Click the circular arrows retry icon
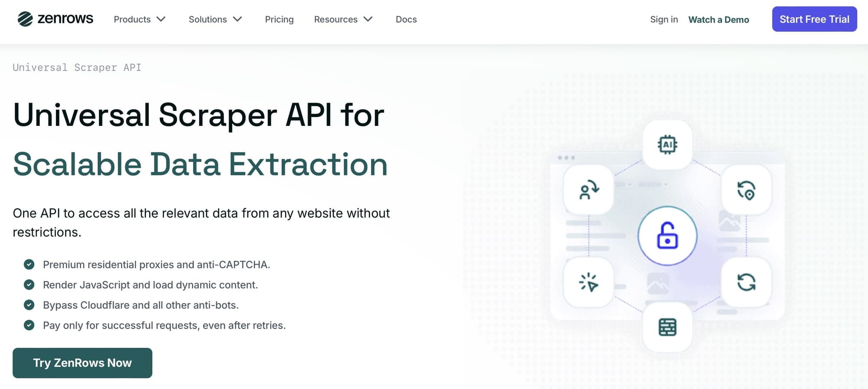 [x=746, y=282]
